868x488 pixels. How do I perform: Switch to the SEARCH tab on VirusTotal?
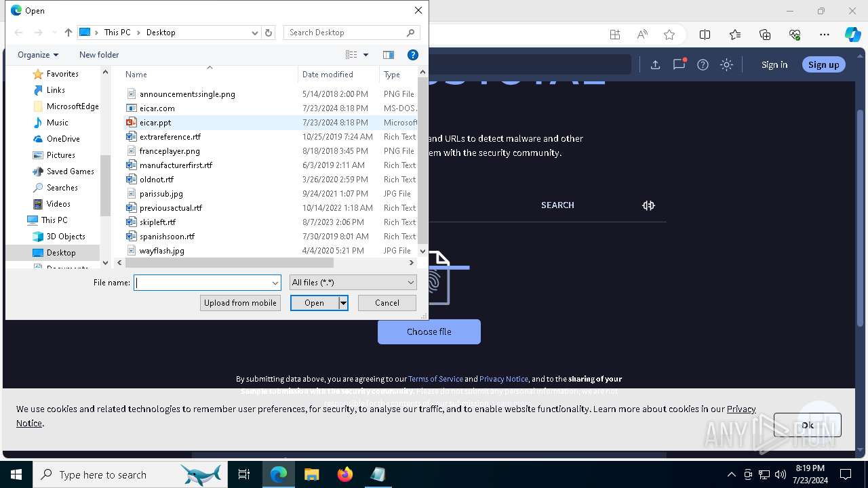(557, 205)
